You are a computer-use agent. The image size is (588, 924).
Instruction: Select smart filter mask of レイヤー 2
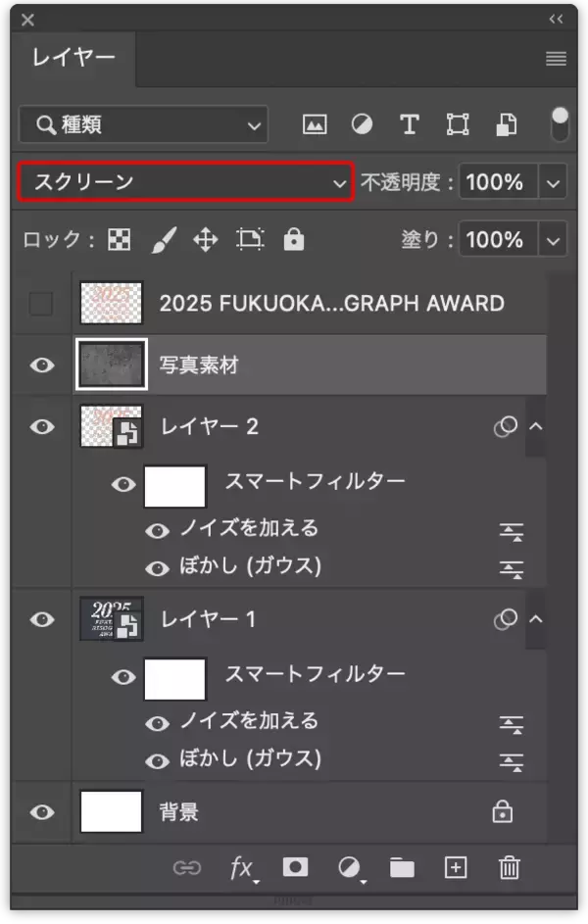tap(175, 486)
